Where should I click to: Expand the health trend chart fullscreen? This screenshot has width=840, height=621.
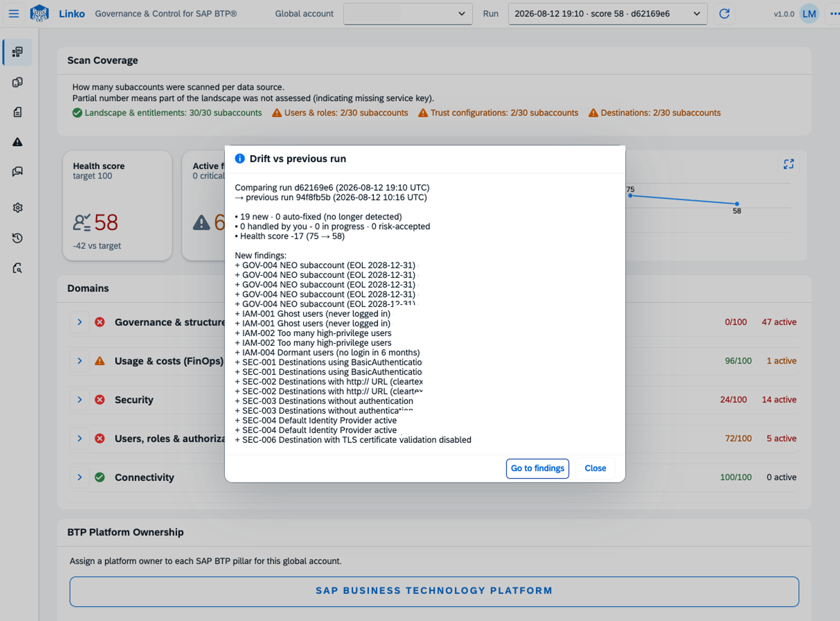[789, 164]
